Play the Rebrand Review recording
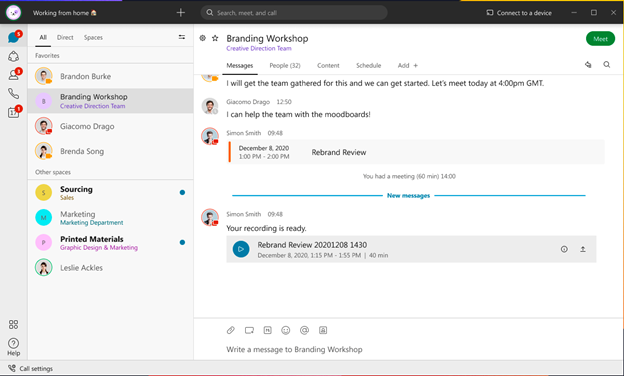This screenshot has height=376, width=624. [x=241, y=249]
